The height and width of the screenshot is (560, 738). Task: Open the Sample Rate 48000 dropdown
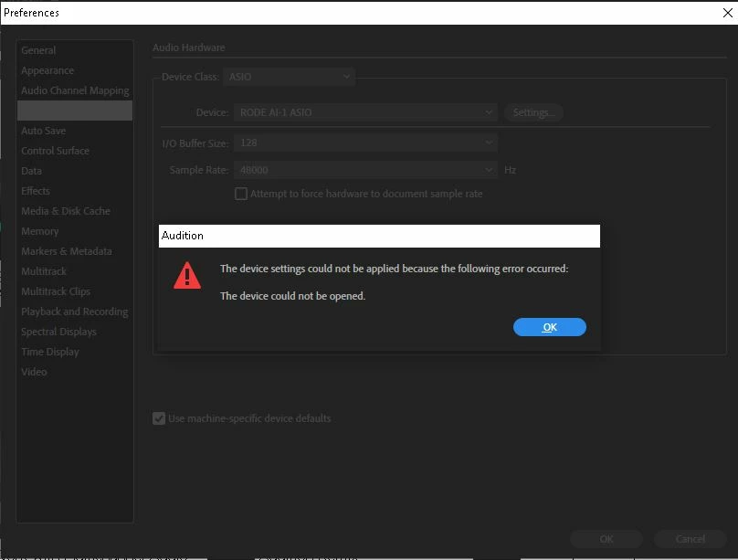point(365,170)
